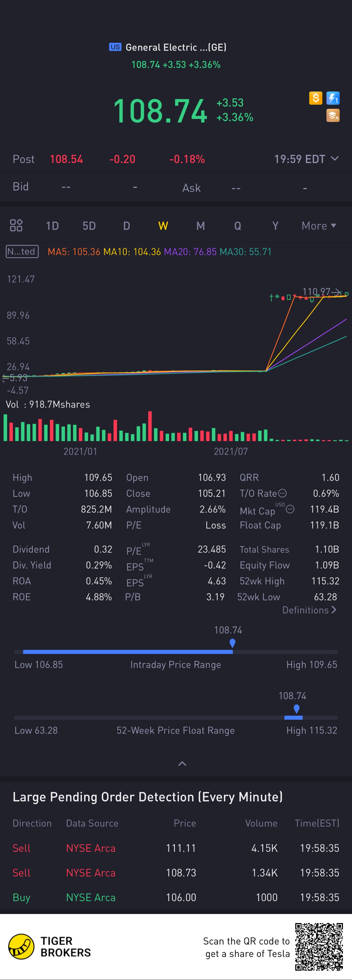Switch chart to the 1D tab
Image resolution: width=352 pixels, height=980 pixels.
52,225
